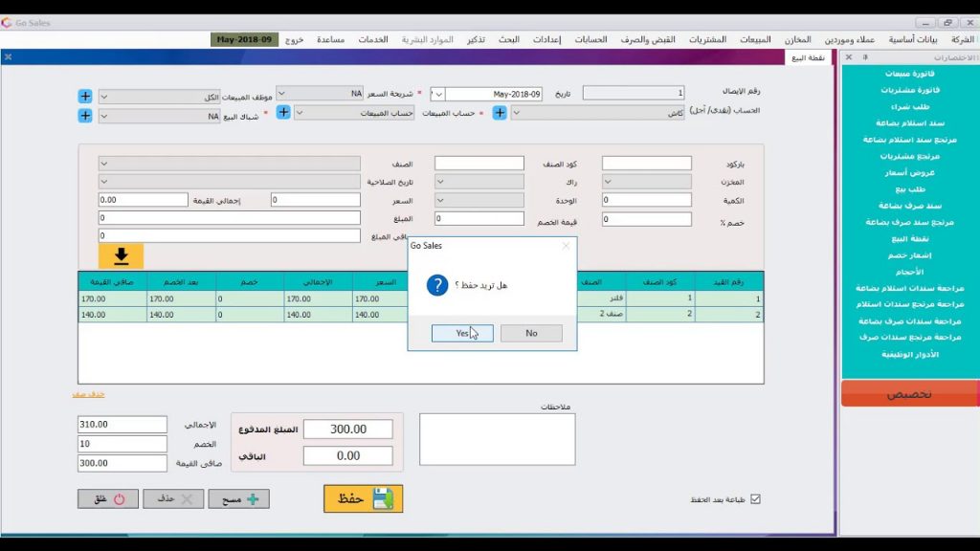
Task: Click the كود الصنف input field
Action: click(479, 164)
